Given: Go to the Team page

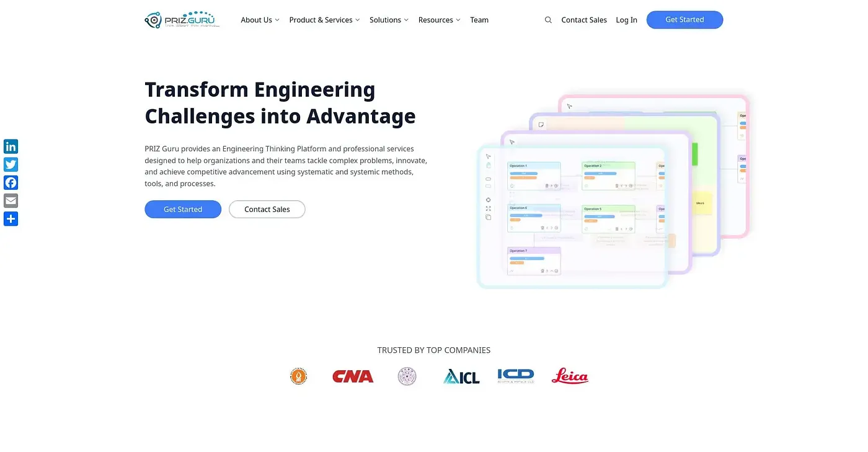Looking at the screenshot, I should [479, 20].
